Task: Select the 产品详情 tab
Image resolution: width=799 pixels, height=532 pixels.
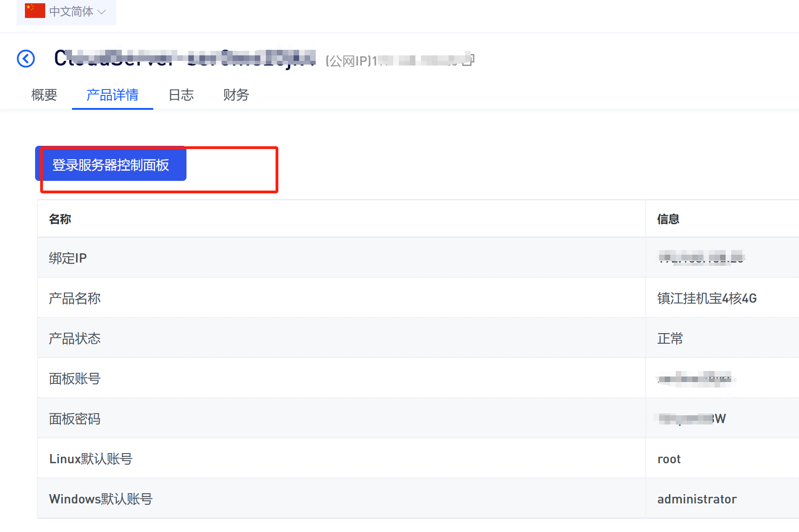Action: click(113, 95)
